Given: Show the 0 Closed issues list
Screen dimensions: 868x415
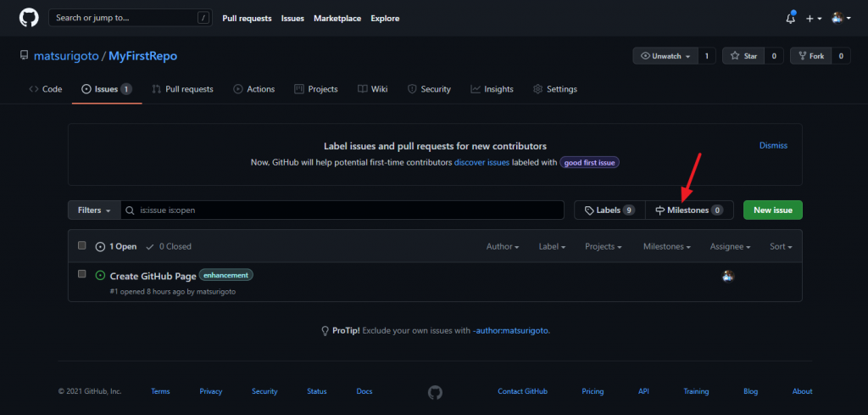Looking at the screenshot, I should 169,247.
